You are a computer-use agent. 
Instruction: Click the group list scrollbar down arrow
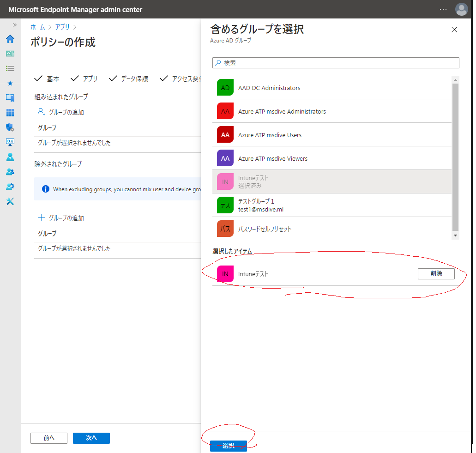[455, 236]
